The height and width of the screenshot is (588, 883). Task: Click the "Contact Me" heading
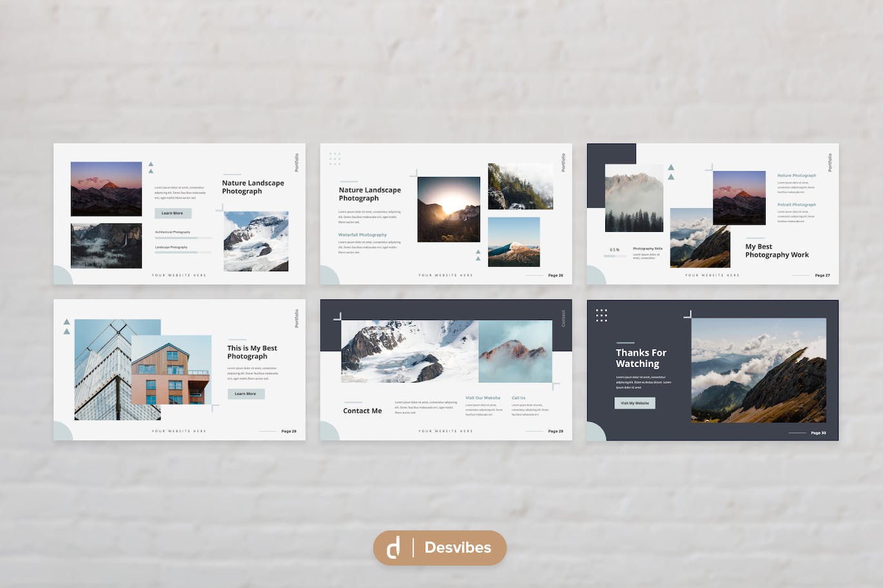(x=362, y=411)
